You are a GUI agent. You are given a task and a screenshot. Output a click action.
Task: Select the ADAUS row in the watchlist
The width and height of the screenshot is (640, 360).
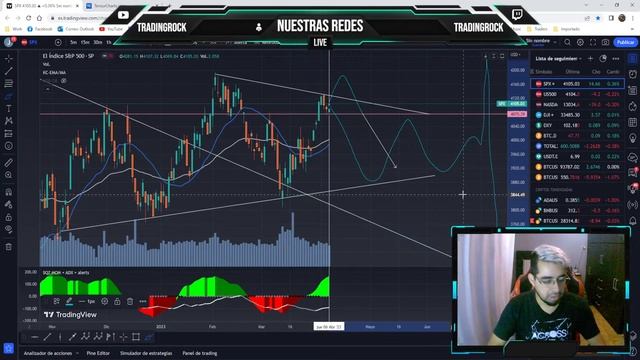tap(577, 200)
